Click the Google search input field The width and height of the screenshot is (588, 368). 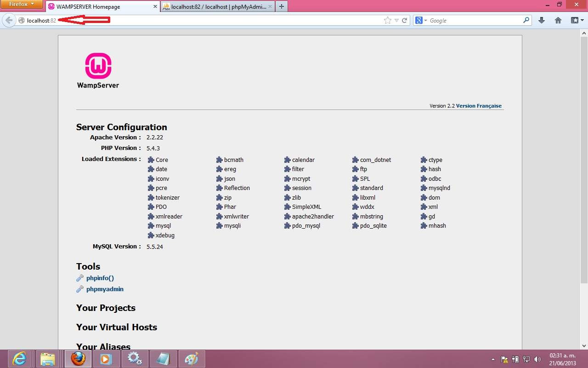(x=475, y=20)
